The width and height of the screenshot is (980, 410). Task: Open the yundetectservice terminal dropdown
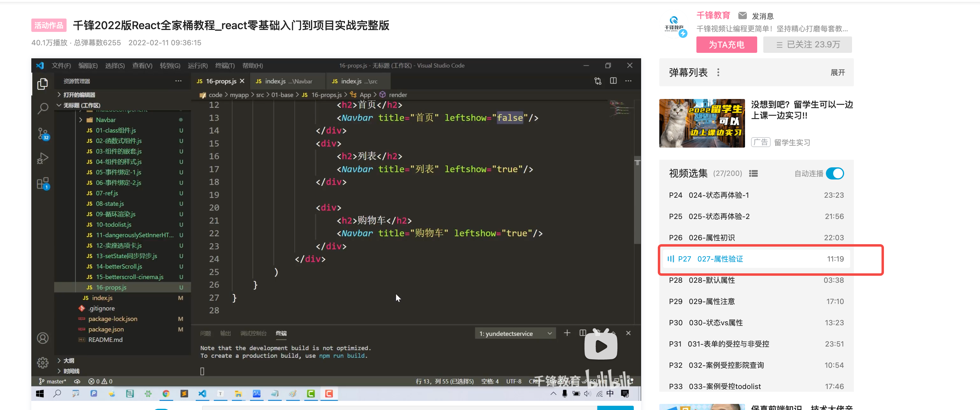pyautogui.click(x=515, y=333)
